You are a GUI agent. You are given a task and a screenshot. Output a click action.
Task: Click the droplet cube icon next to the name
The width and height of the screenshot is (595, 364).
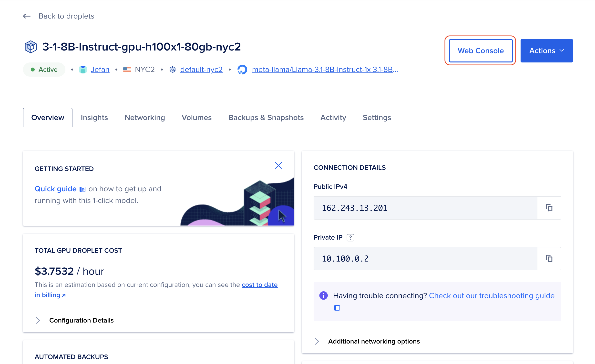pos(31,46)
